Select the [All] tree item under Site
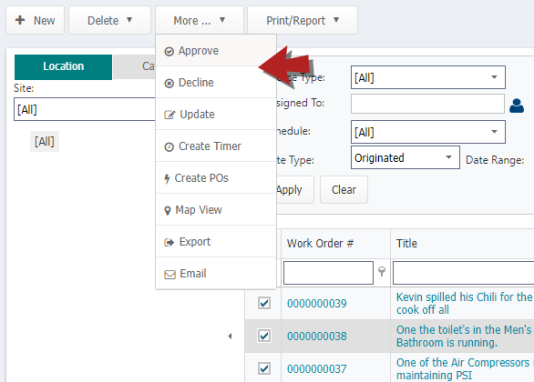This screenshot has width=534, height=382. tap(44, 141)
